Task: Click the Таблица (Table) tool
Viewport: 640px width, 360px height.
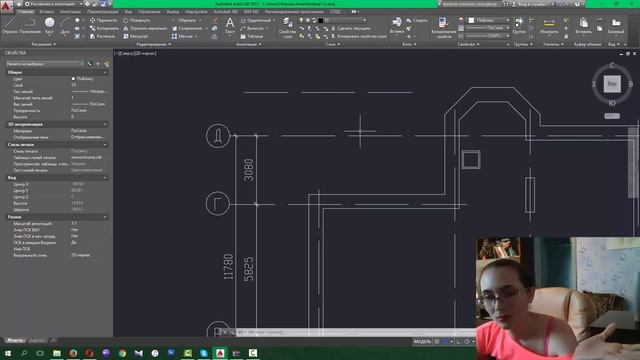Action: (251, 36)
